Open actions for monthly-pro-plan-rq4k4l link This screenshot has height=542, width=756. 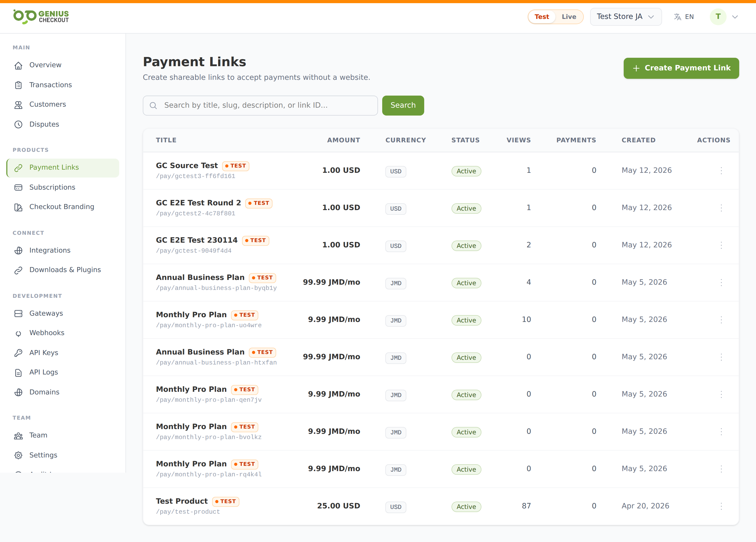pyautogui.click(x=721, y=469)
